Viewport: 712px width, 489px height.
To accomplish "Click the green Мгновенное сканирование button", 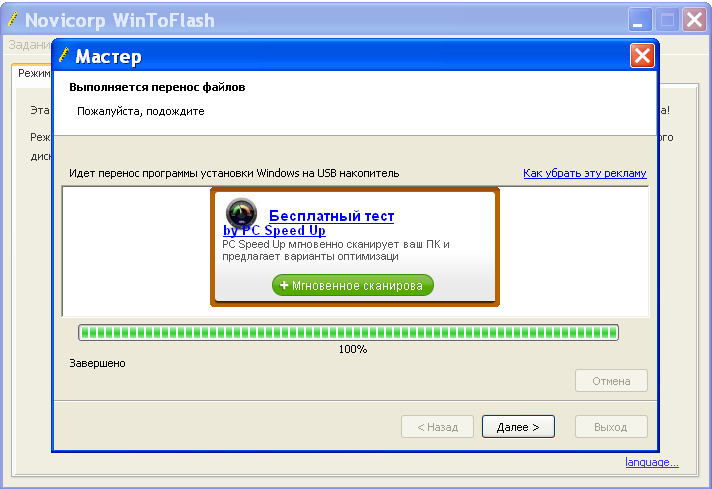I will click(353, 285).
